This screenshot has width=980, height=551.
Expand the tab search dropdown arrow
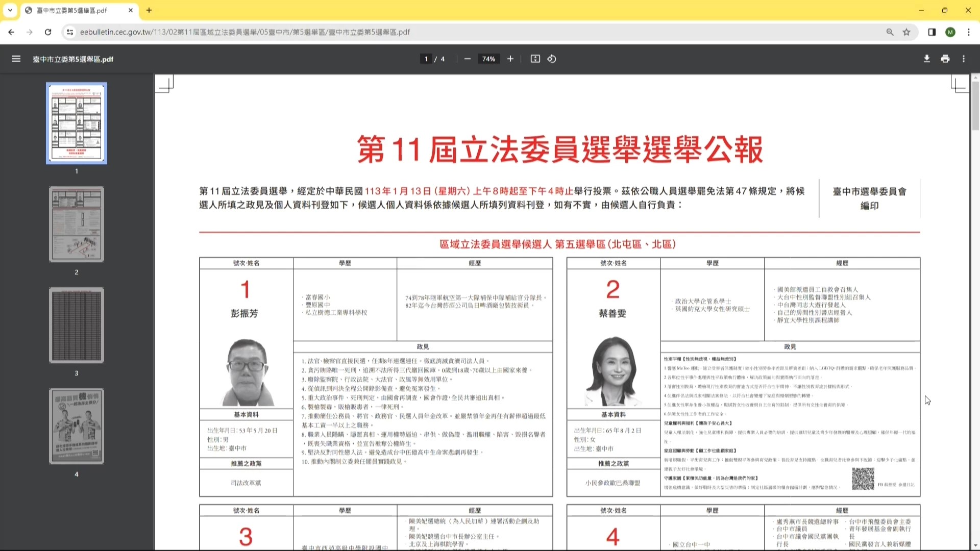tap(10, 10)
